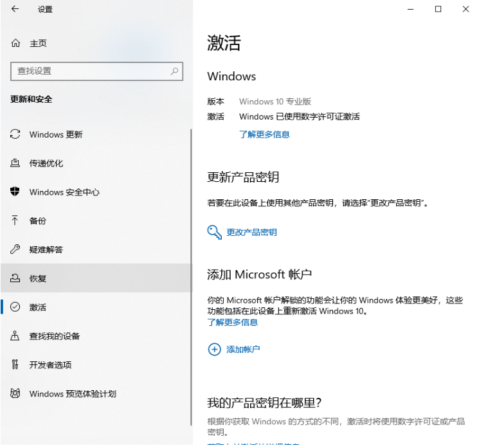Select the 传递优化 sidebar icon

[15, 163]
